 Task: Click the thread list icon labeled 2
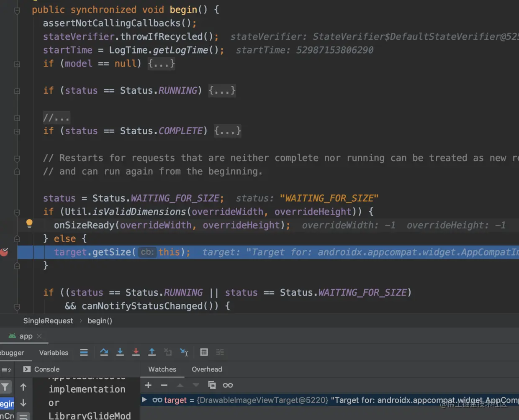coord(6,370)
